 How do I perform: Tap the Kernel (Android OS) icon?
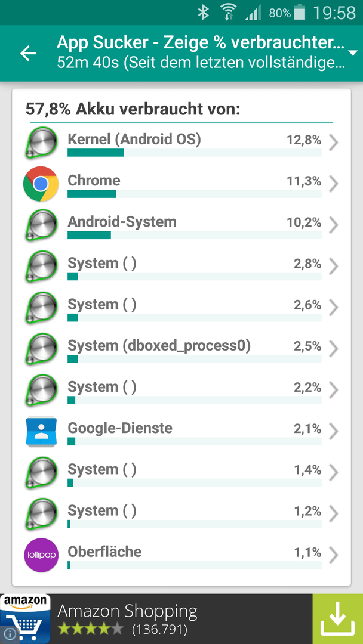(x=40, y=143)
